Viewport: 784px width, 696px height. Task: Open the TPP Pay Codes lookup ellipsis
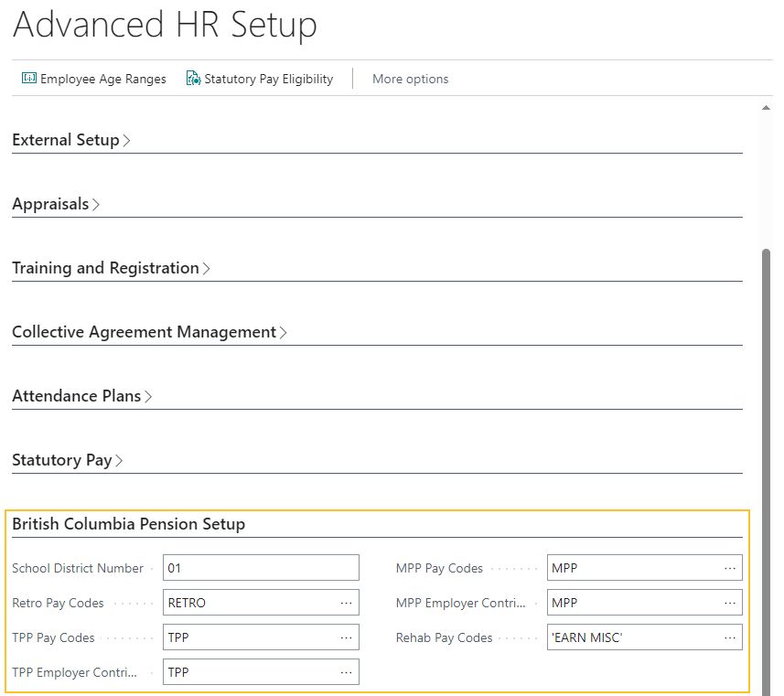[x=347, y=637]
